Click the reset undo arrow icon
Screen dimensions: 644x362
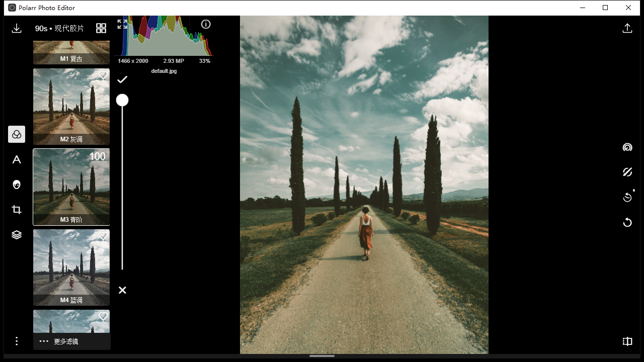(x=627, y=222)
